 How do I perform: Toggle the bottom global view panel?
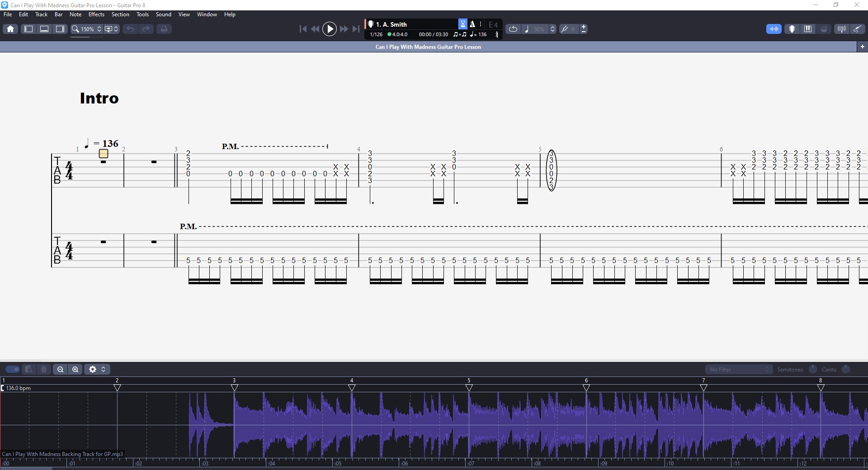point(44,29)
